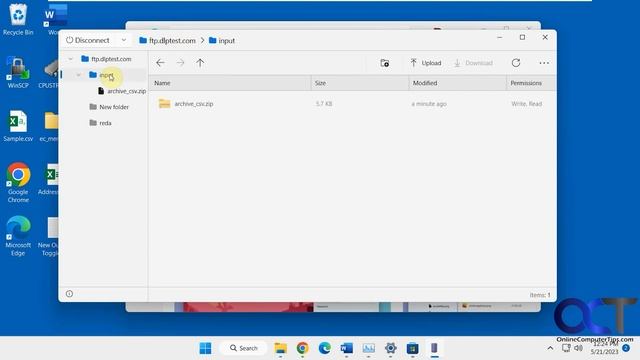Select ftp.dlptest.com in the breadcrumb path

point(167,40)
